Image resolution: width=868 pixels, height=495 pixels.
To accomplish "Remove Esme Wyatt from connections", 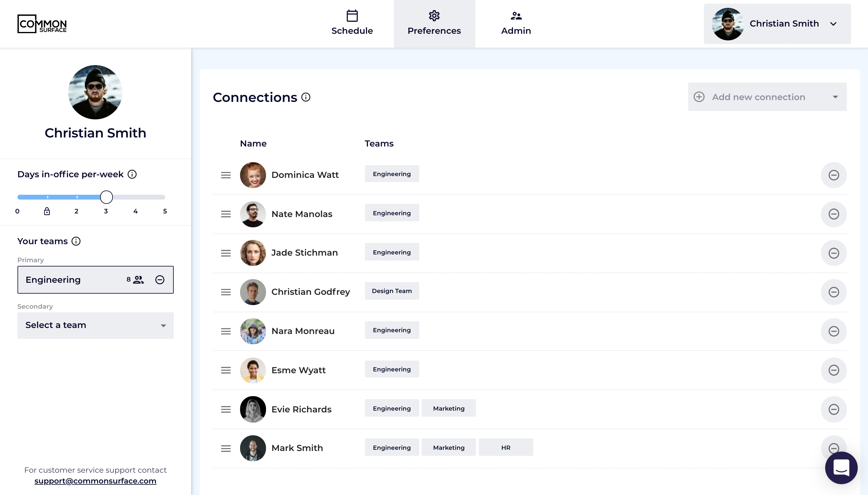I will point(833,370).
